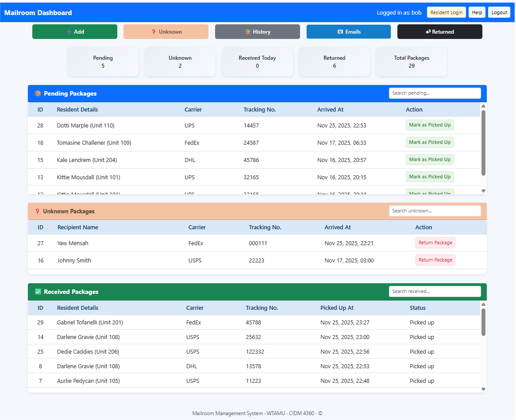The width and height of the screenshot is (516, 420).
Task: Select the question mark icon on the Unknown button
Action: pyautogui.click(x=153, y=31)
